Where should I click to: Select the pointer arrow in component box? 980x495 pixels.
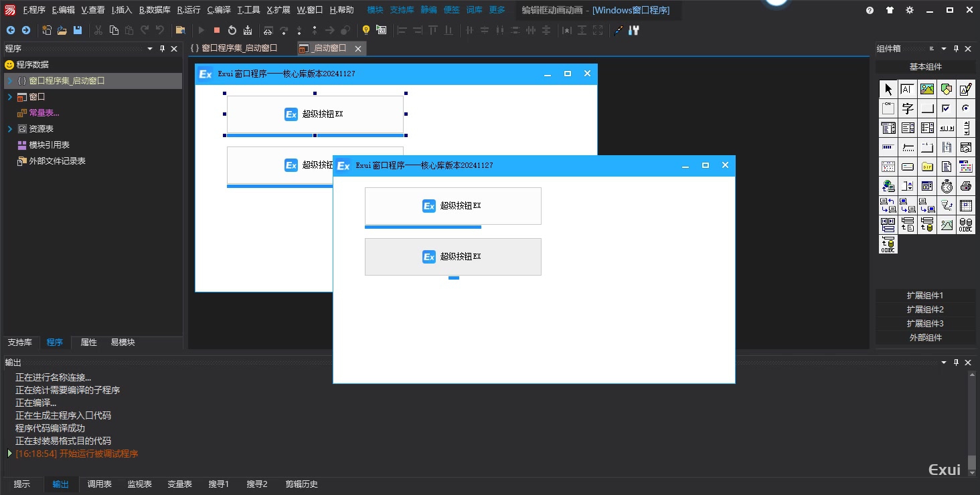coord(888,89)
